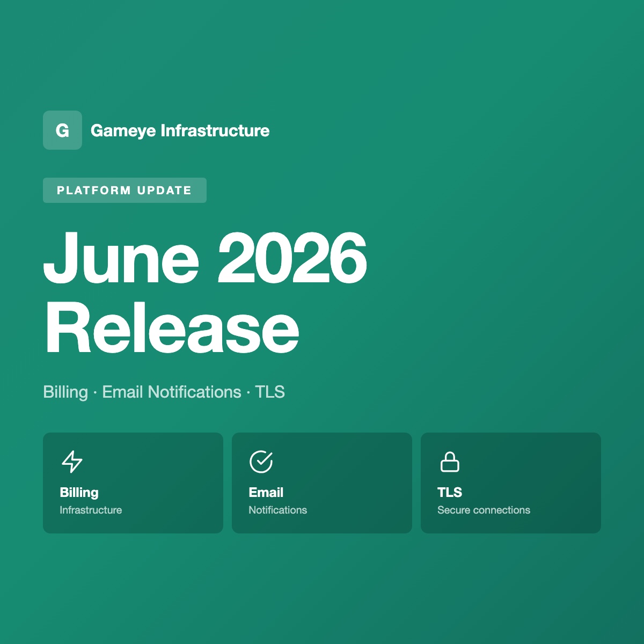This screenshot has width=644, height=644.
Task: Open the Billing Infrastructure card
Action: (133, 483)
